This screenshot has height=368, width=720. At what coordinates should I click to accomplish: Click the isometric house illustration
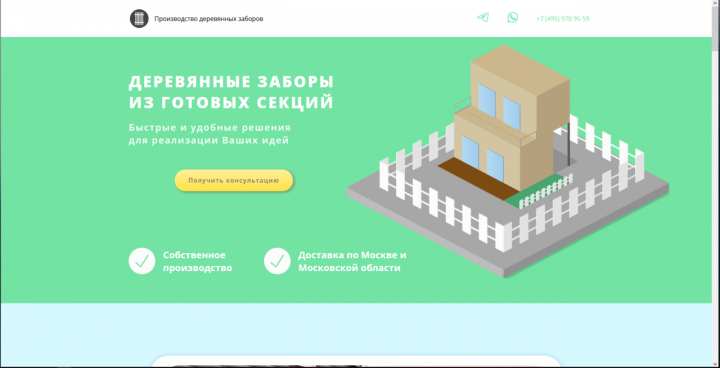(x=507, y=161)
